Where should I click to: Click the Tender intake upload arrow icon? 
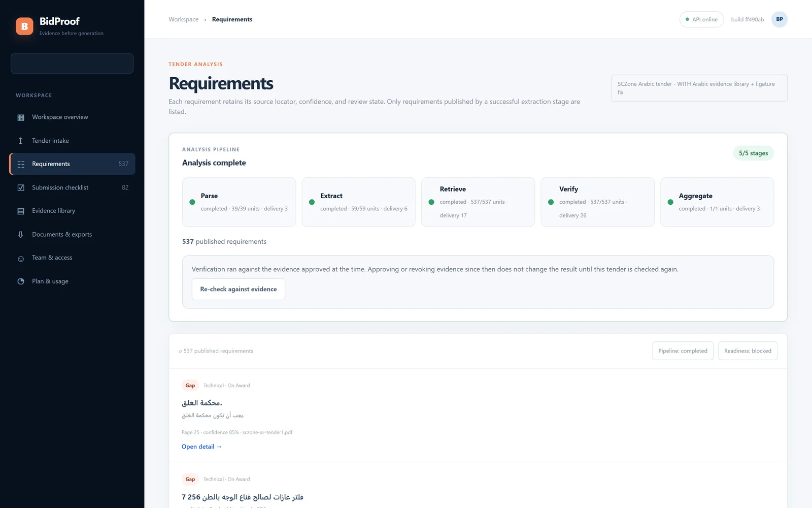click(x=21, y=141)
